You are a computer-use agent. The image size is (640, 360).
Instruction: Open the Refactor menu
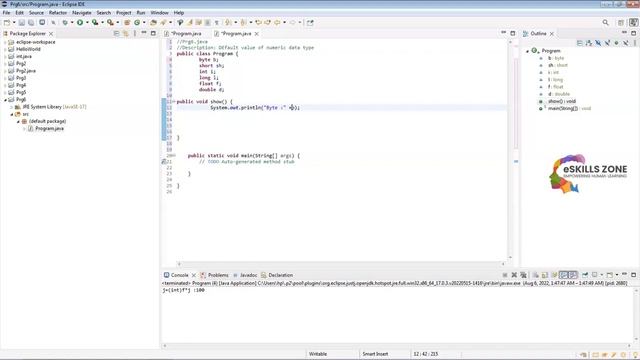[58, 13]
